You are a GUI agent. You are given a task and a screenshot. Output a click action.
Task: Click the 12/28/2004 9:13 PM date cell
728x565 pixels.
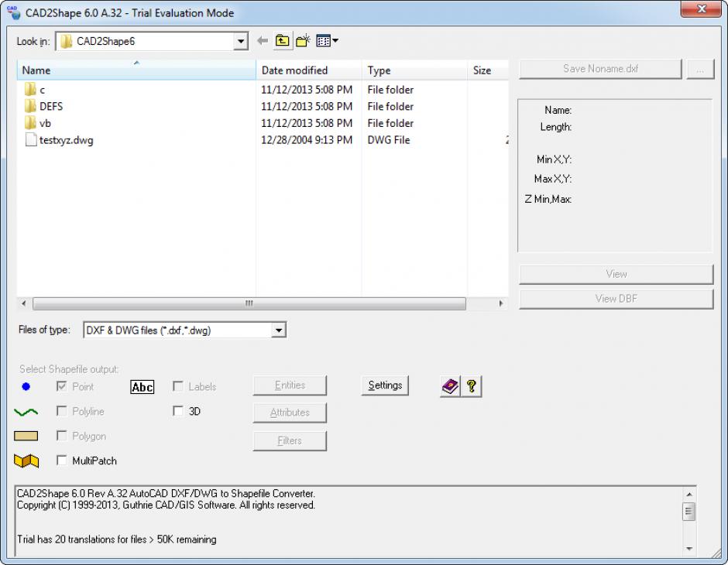[307, 140]
